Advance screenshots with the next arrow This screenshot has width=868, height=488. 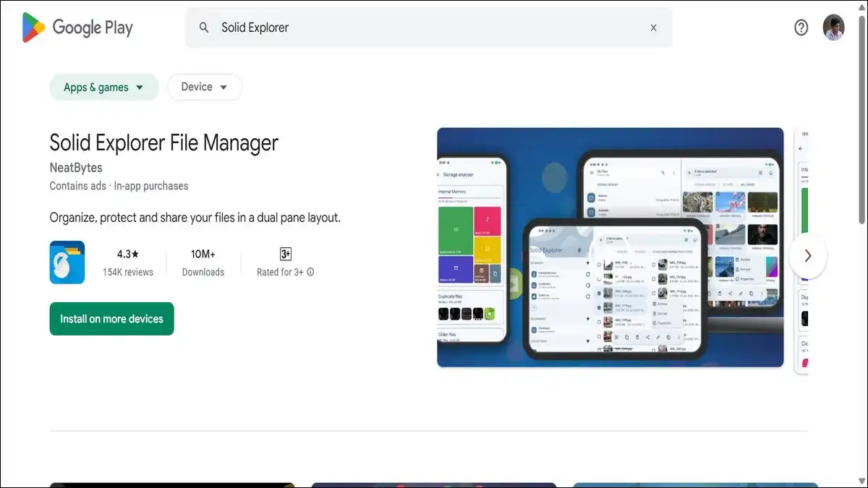(x=808, y=255)
